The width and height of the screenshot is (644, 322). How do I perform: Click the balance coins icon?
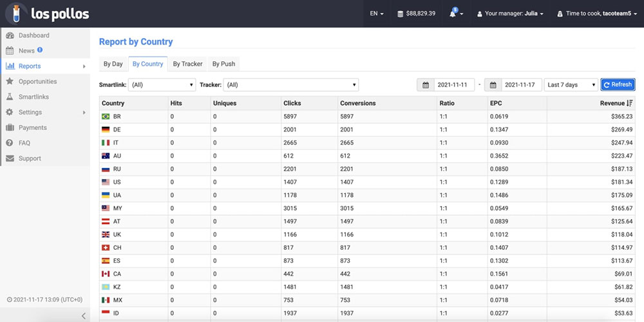click(x=401, y=14)
